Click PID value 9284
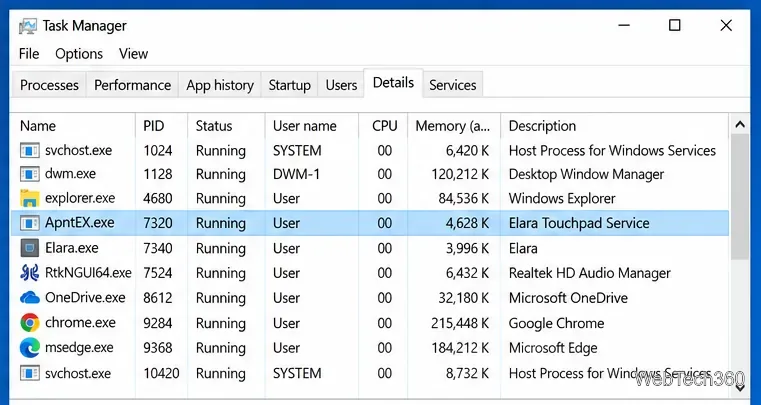This screenshot has height=405, width=761. [x=158, y=323]
